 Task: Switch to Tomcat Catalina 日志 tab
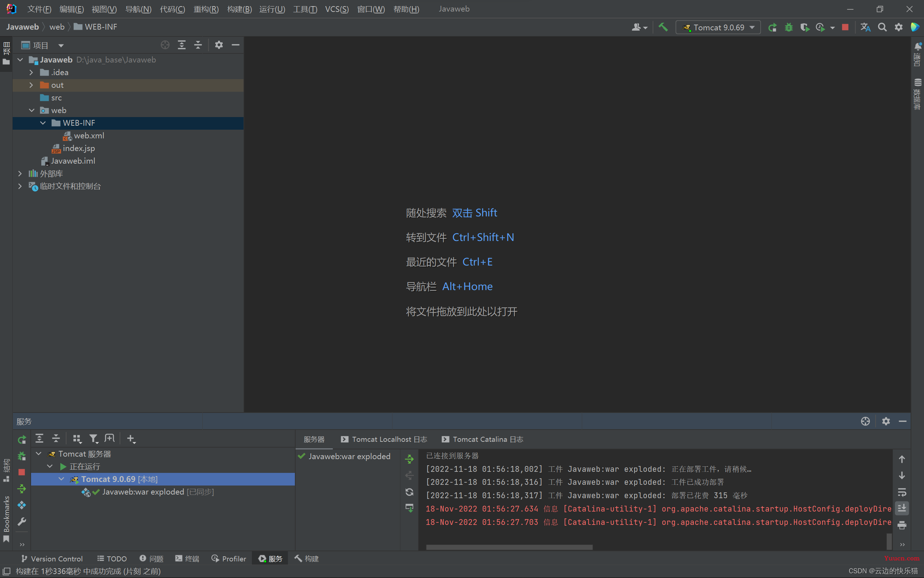point(482,439)
